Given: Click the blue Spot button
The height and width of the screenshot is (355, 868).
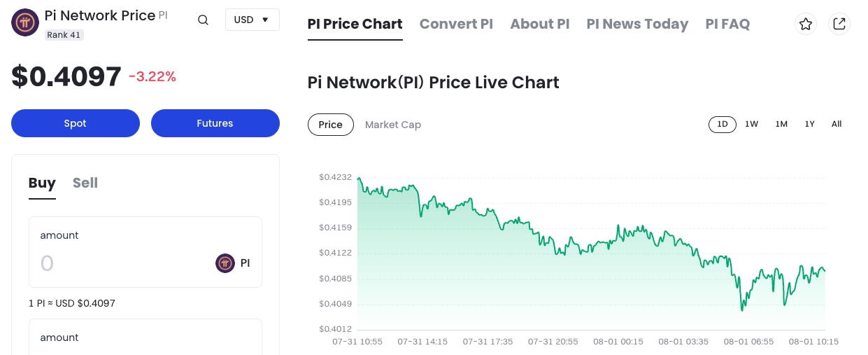Looking at the screenshot, I should tap(76, 123).
